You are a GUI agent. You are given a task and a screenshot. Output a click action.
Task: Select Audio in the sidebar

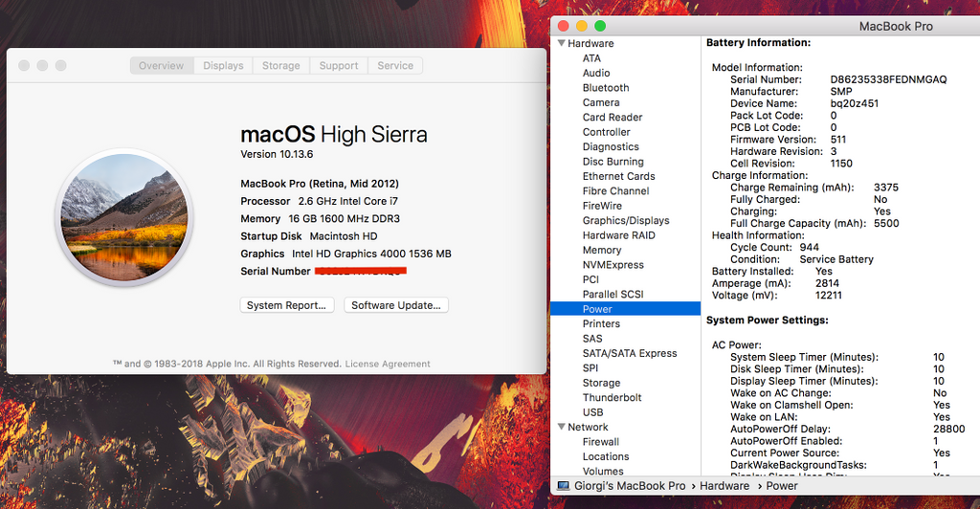[596, 73]
